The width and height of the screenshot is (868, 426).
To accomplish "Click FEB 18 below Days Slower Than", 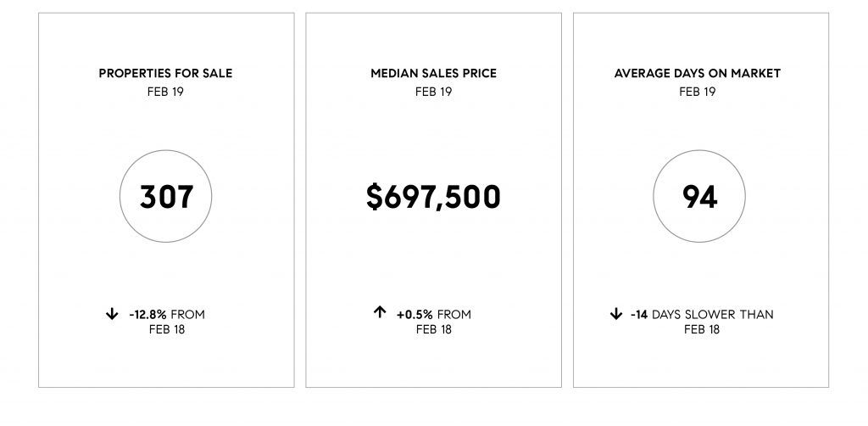I will point(701,329).
